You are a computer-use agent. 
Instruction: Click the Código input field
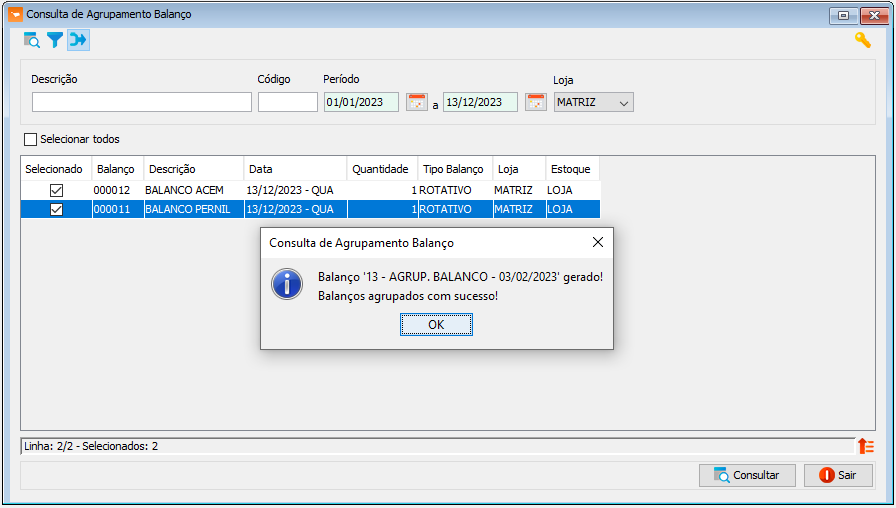(288, 102)
